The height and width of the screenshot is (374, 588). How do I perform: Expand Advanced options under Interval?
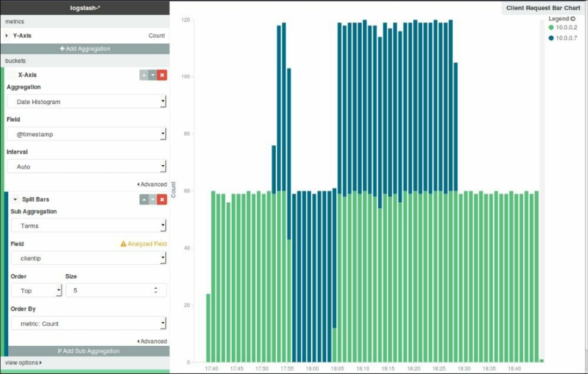tap(152, 184)
